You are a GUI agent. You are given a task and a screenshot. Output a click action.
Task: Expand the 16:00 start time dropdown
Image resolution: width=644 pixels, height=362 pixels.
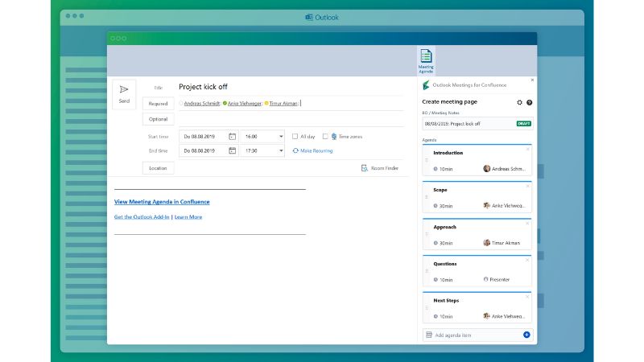[281, 136]
